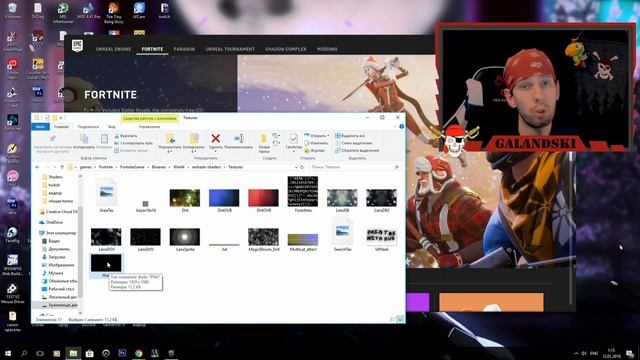
Task: Click the Up one level arrow
Action: (x=62, y=167)
